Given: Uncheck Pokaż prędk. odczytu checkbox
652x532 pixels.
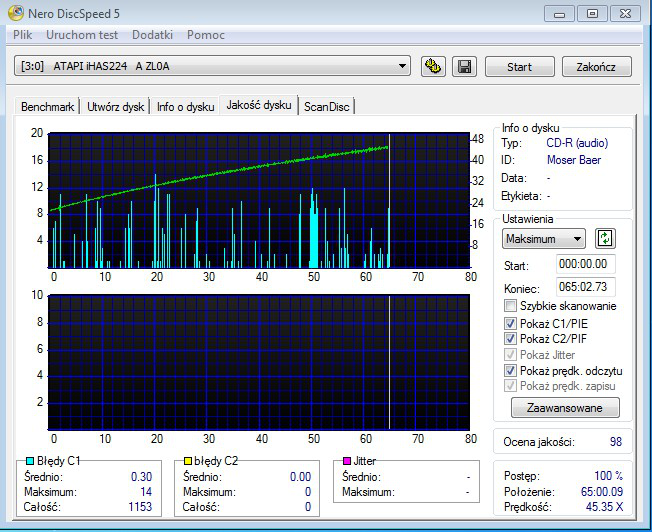Looking at the screenshot, I should click(x=510, y=370).
